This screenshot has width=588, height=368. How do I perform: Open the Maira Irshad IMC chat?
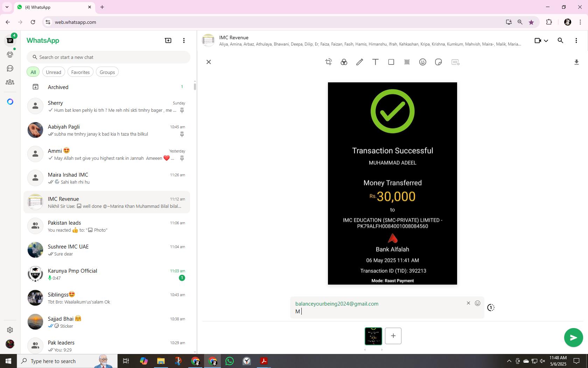click(107, 178)
